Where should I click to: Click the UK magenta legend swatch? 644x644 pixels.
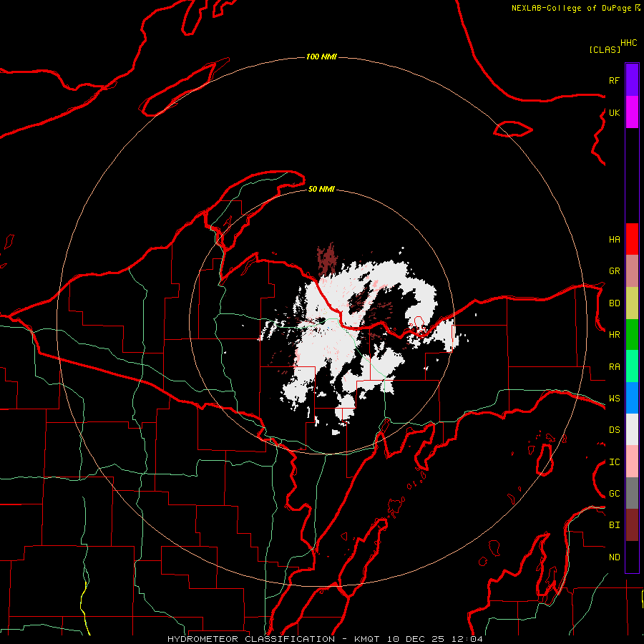pos(632,112)
